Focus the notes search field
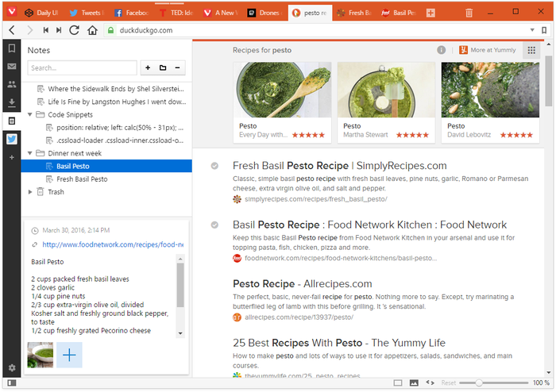Image resolution: width=556 pixels, height=392 pixels. coord(82,67)
